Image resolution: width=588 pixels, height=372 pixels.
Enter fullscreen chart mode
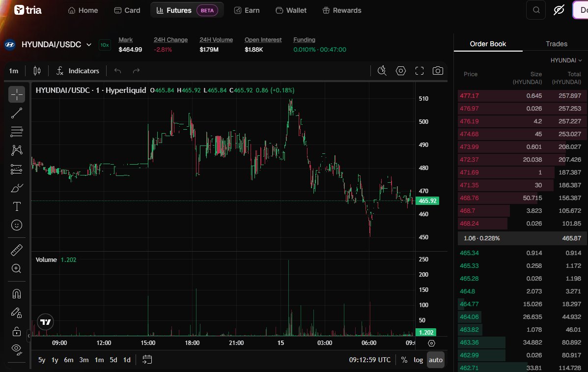419,71
